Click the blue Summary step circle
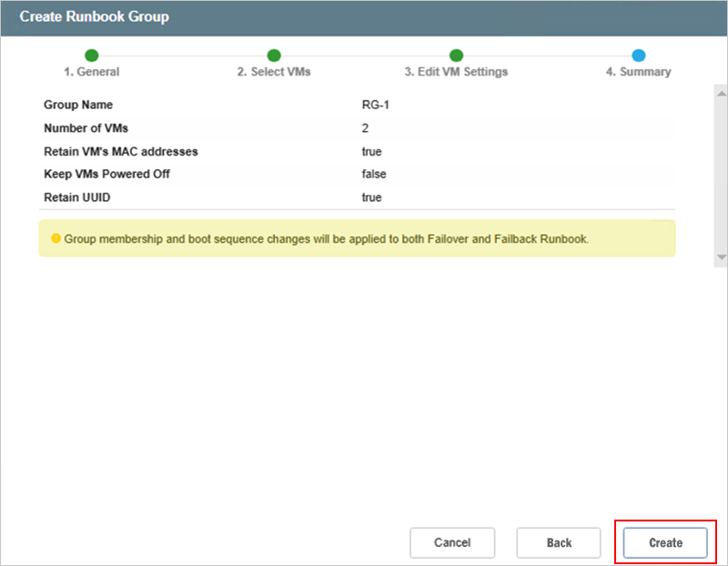The height and width of the screenshot is (566, 728). click(x=639, y=56)
